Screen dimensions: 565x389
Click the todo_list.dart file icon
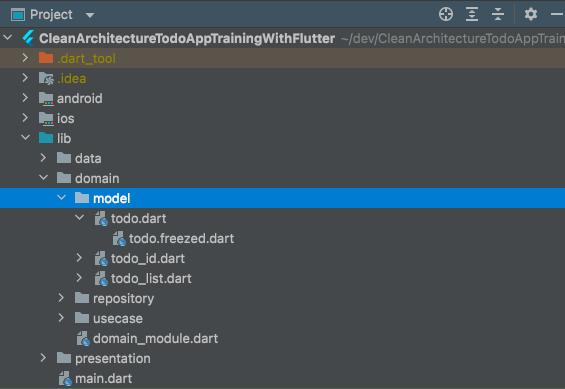pyautogui.click(x=101, y=278)
